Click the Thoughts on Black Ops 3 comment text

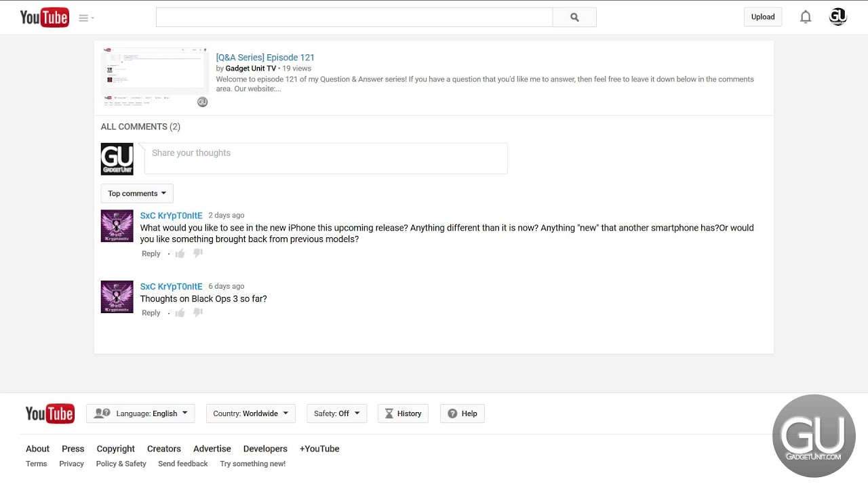[203, 298]
